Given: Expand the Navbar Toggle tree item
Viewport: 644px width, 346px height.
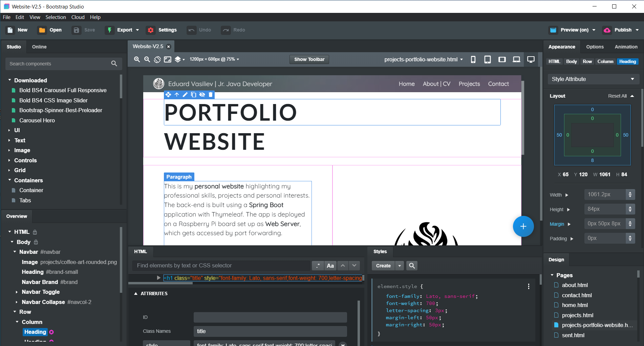Looking at the screenshot, I should point(17,292).
